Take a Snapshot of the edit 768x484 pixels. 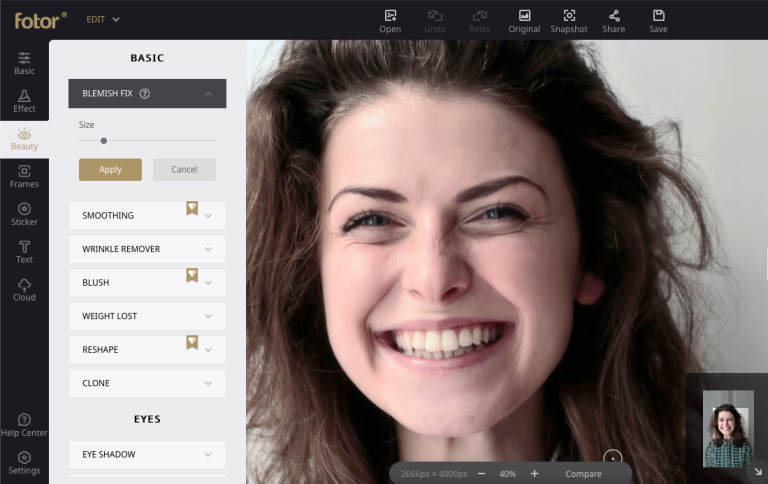(x=569, y=22)
